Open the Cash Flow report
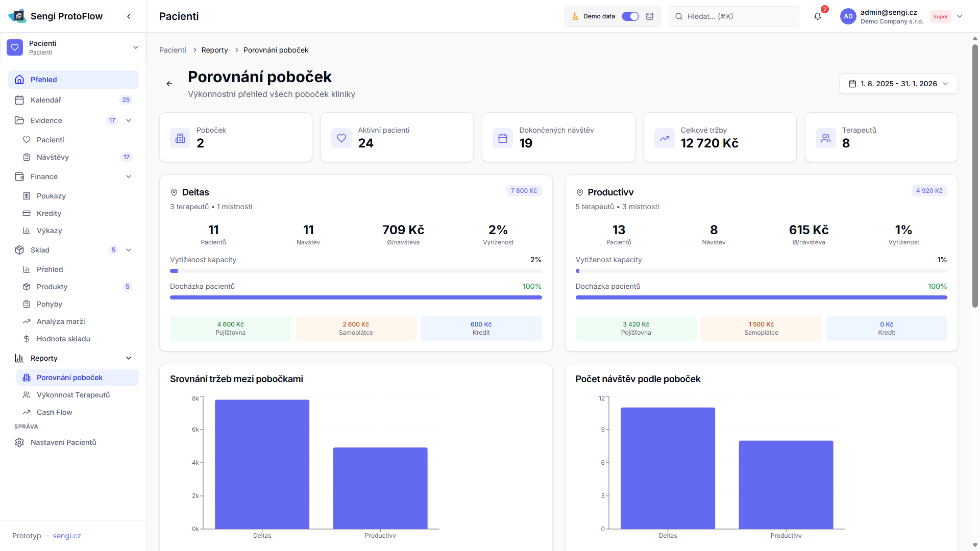The height and width of the screenshot is (551, 980). pos(54,412)
